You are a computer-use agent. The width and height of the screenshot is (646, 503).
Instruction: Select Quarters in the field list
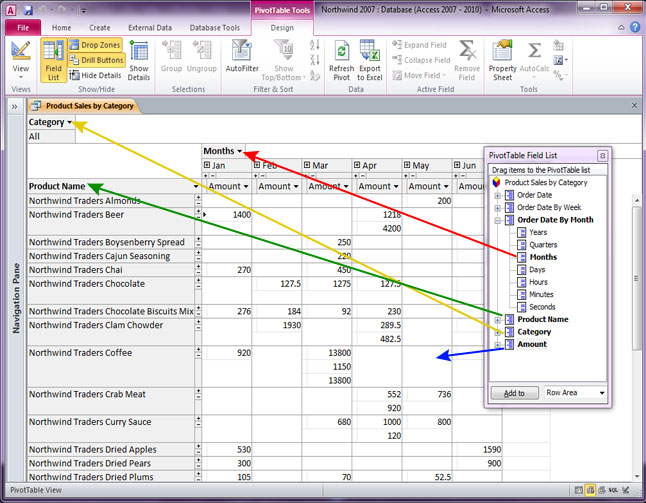pyautogui.click(x=543, y=244)
